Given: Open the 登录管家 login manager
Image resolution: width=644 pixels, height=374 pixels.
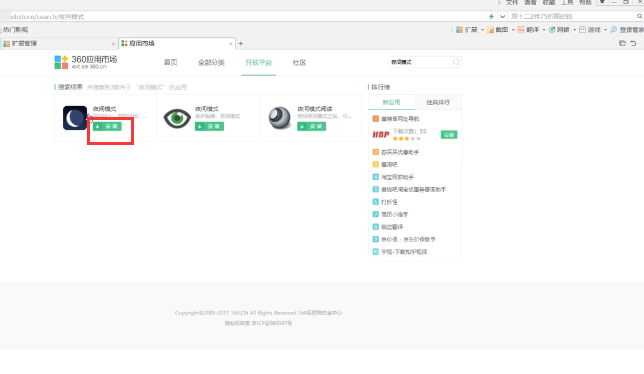Looking at the screenshot, I should pyautogui.click(x=627, y=30).
